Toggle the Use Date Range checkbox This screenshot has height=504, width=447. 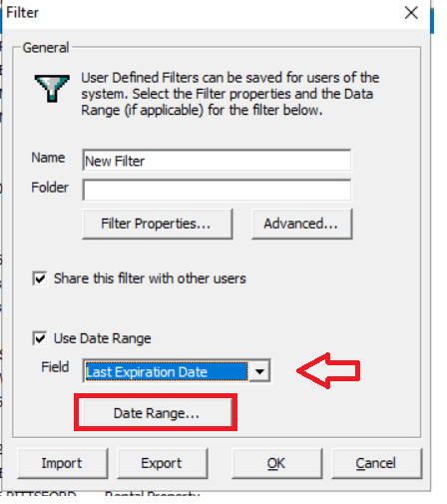40,338
